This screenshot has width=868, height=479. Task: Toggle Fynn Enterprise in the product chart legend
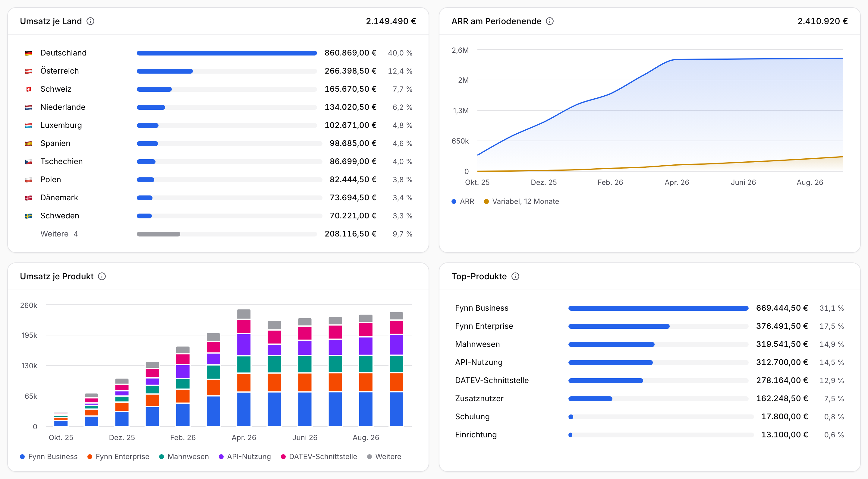(118, 456)
